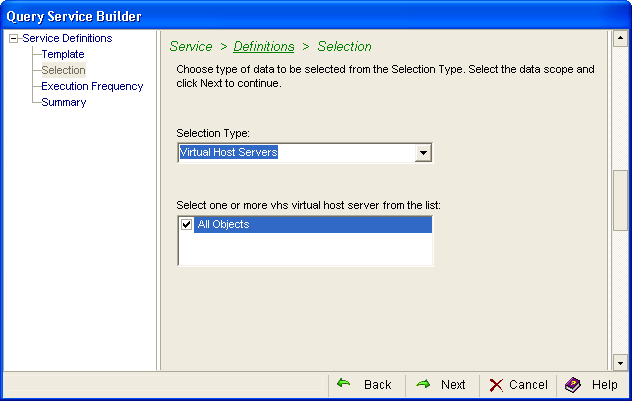The image size is (632, 401).
Task: Go to Execution Frequency tree item
Action: tap(92, 86)
